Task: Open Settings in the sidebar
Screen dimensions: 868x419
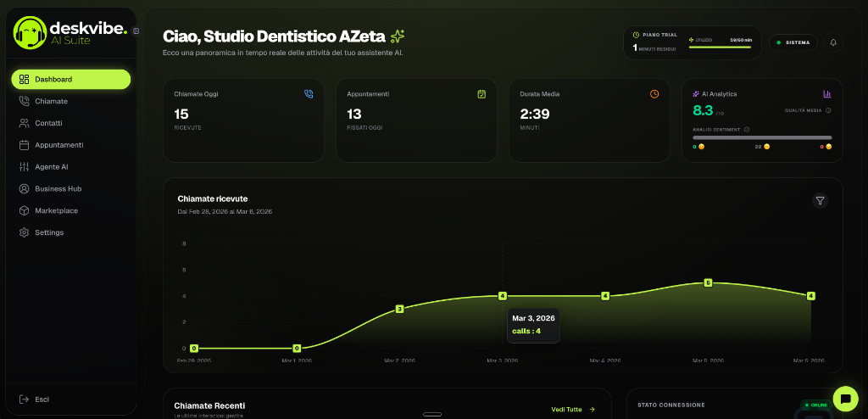Action: click(49, 232)
